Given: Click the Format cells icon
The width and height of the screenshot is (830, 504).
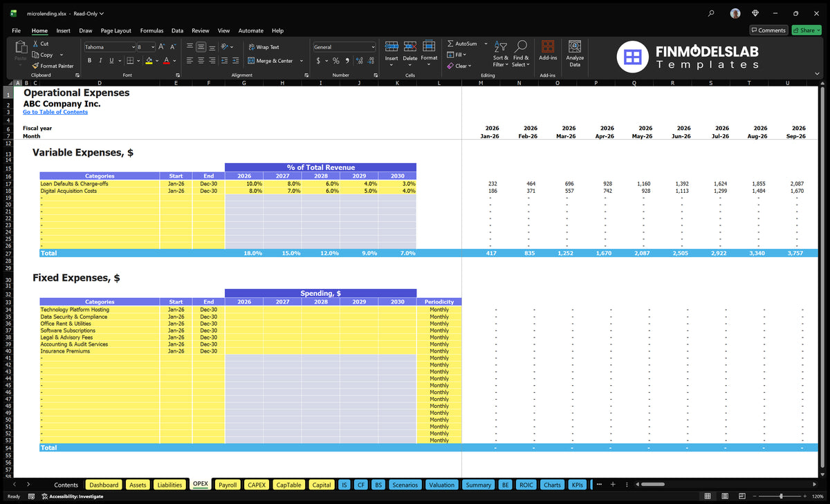Looking at the screenshot, I should (x=429, y=46).
